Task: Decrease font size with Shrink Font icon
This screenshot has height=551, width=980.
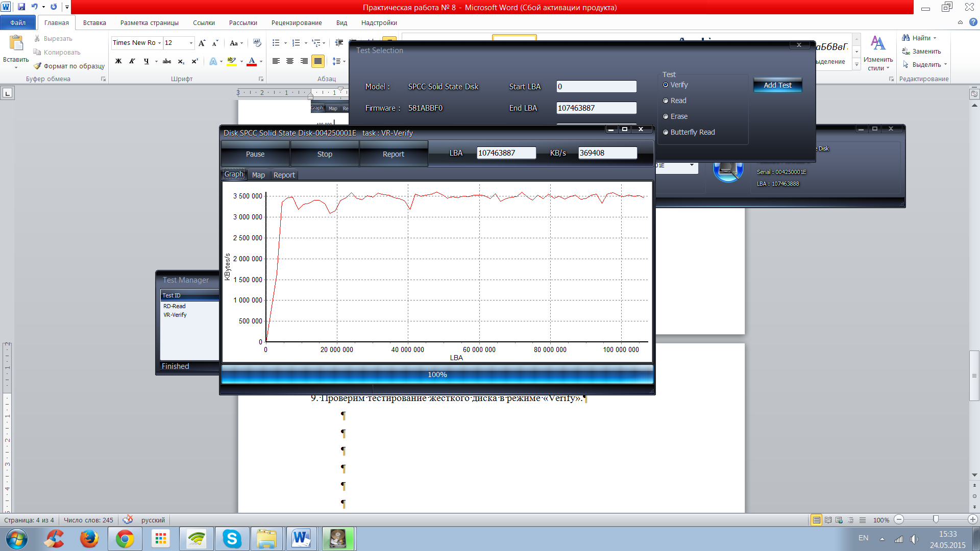Action: [215, 43]
